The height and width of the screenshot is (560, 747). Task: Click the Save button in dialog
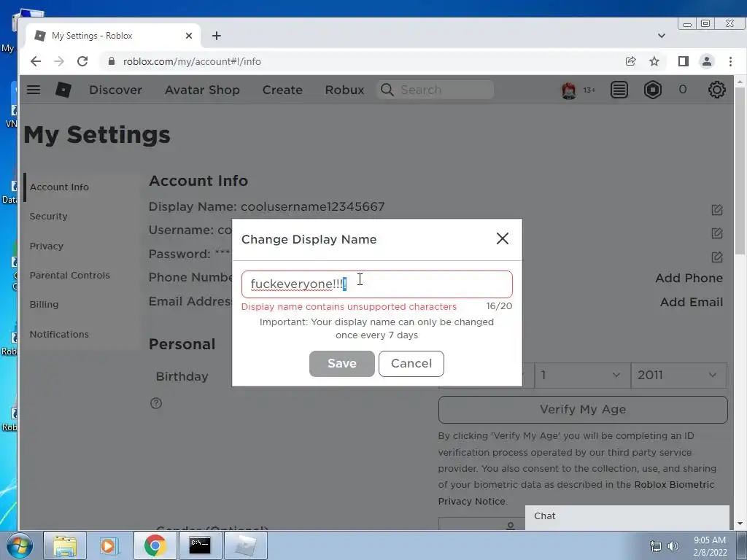tap(341, 363)
